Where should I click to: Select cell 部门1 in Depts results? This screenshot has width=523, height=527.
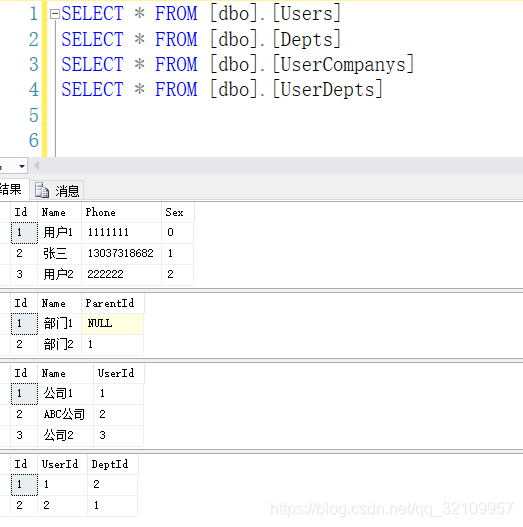click(x=59, y=324)
